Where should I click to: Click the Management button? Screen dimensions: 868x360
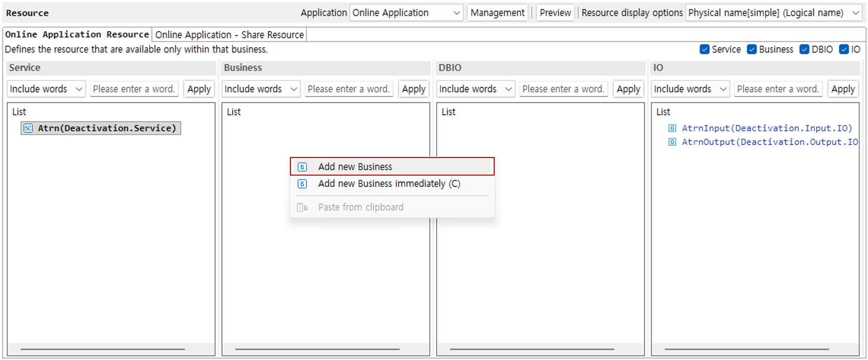click(x=497, y=13)
